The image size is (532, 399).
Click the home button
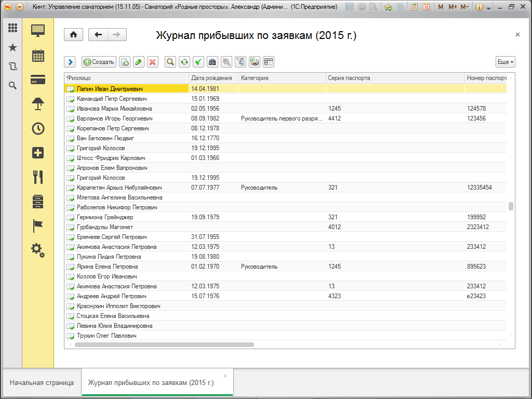click(73, 35)
